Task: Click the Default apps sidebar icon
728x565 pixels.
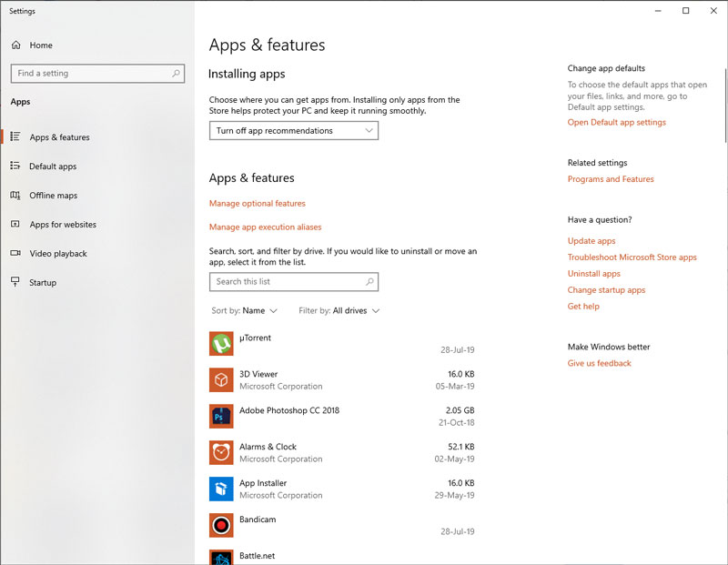Action: (15, 166)
